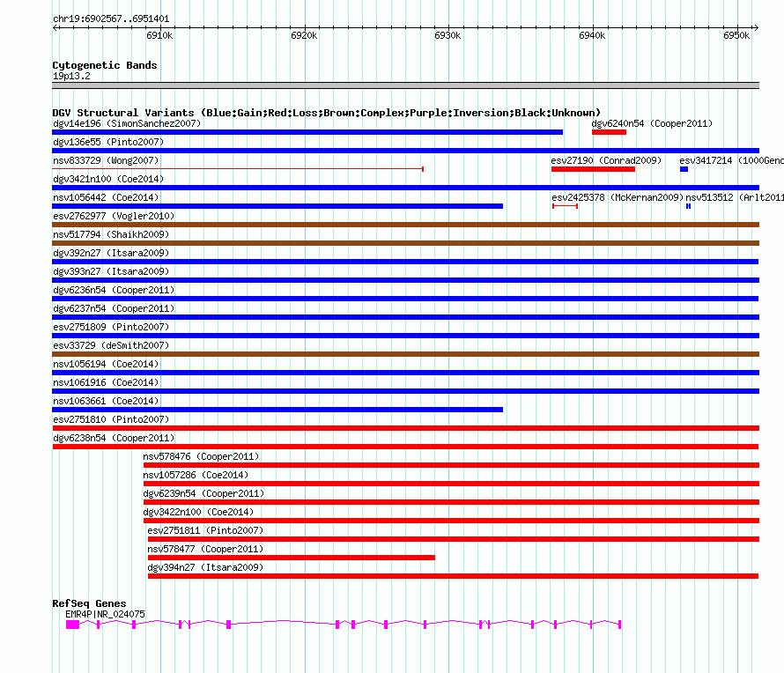Select the red nsv578477 loss bar
Image resolution: width=784 pixels, height=673 pixels.
(x=292, y=558)
